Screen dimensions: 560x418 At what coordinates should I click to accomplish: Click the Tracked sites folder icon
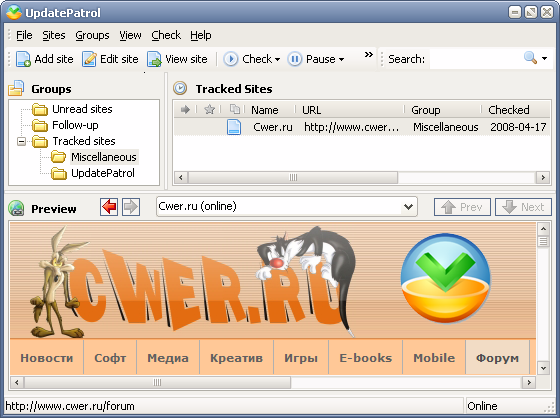click(x=40, y=141)
